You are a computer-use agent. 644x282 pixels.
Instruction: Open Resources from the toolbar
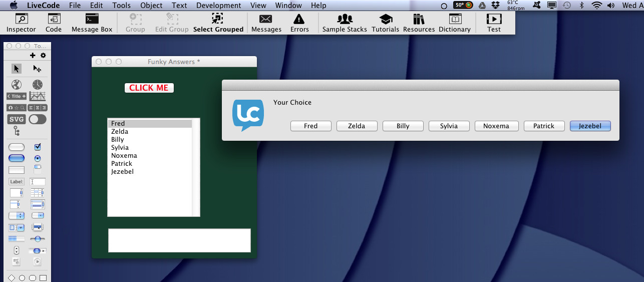point(419,23)
